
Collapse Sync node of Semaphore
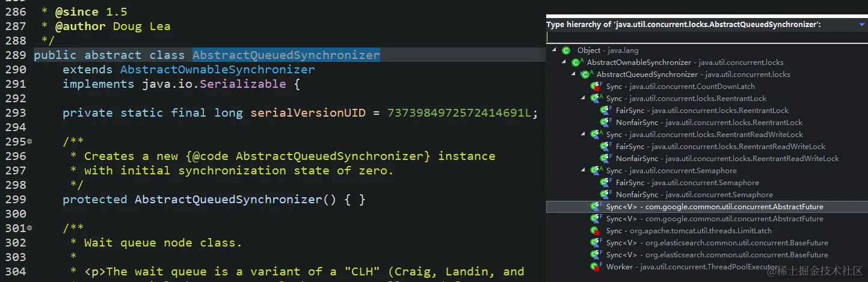pyautogui.click(x=583, y=171)
